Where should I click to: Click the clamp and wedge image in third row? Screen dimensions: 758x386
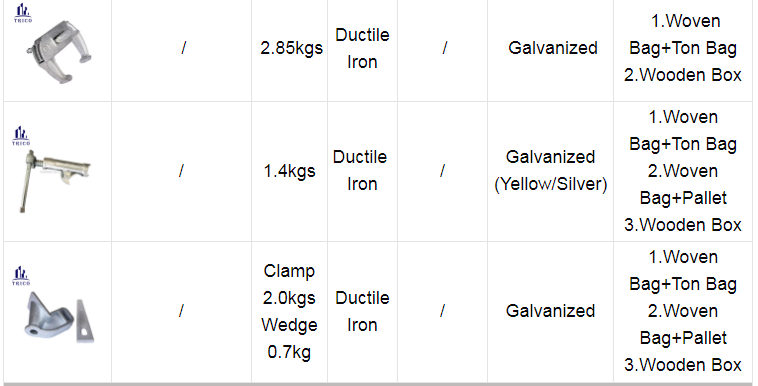[x=59, y=317]
